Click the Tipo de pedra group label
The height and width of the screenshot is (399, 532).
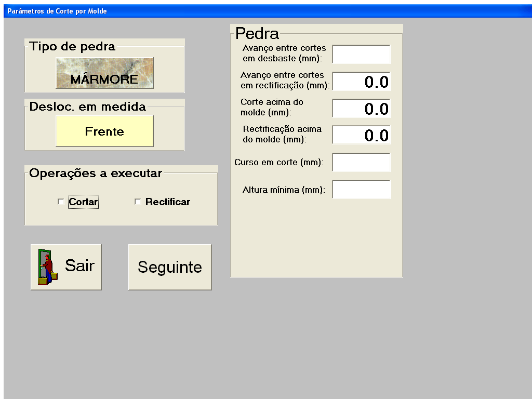(72, 47)
